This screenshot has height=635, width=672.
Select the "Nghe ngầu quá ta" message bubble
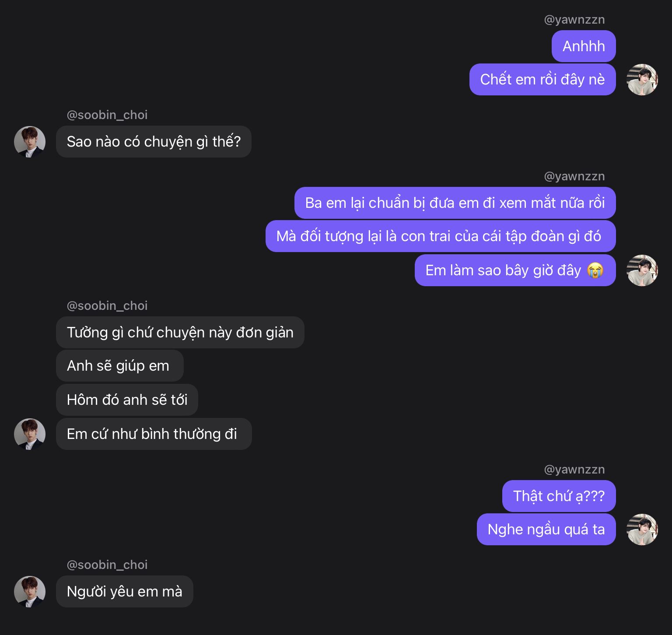pos(546,530)
